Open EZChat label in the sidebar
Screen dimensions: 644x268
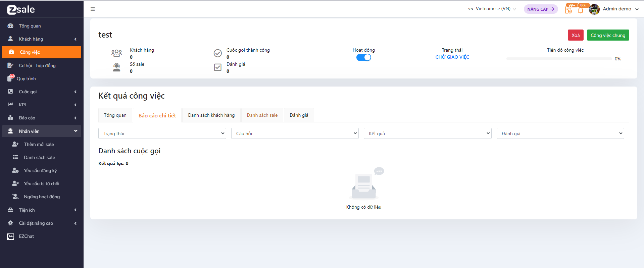[x=27, y=236]
